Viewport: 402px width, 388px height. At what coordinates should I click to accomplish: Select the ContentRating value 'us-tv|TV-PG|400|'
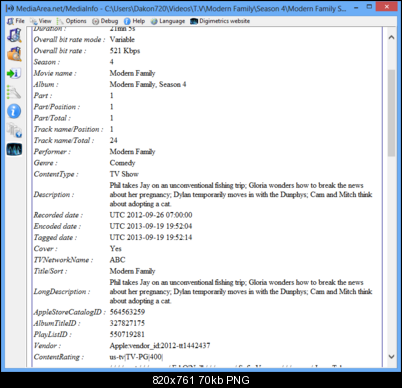[136, 357]
